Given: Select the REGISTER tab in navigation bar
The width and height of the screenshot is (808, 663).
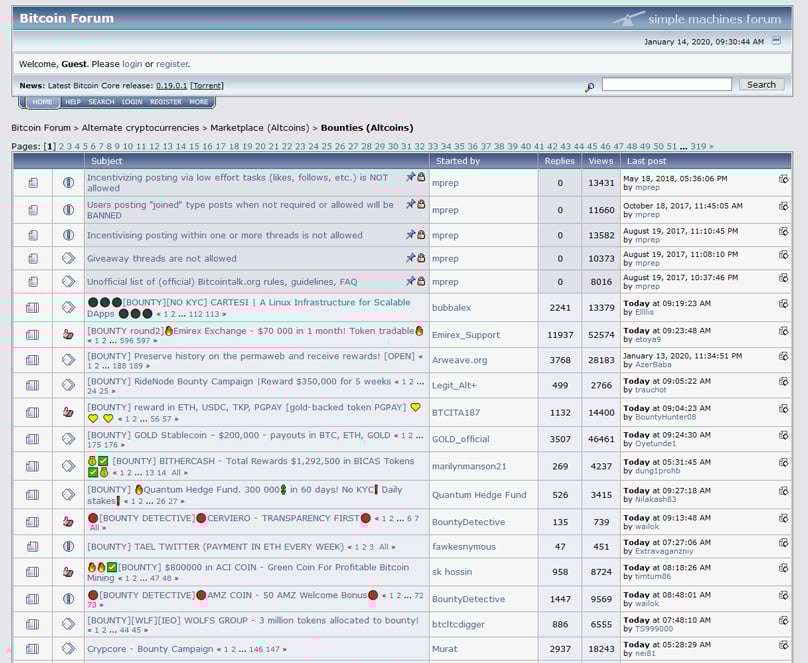Looking at the screenshot, I should (x=166, y=102).
